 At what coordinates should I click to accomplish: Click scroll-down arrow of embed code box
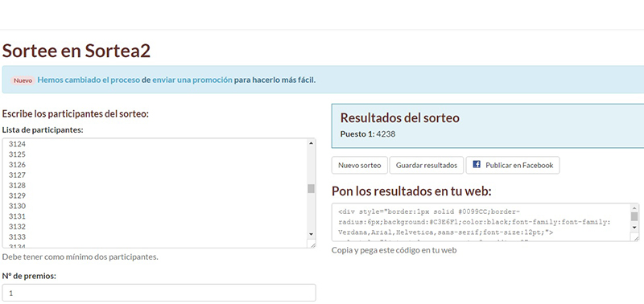[634, 227]
